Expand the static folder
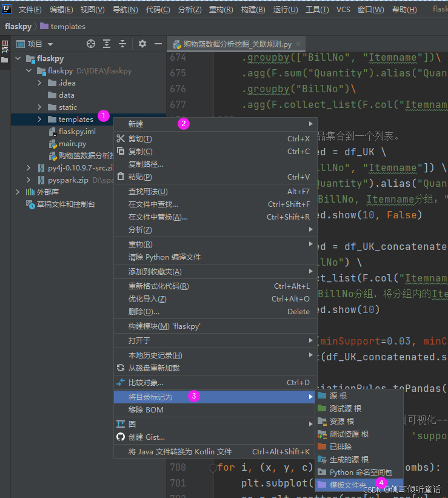The height and width of the screenshot is (498, 448). coord(39,107)
